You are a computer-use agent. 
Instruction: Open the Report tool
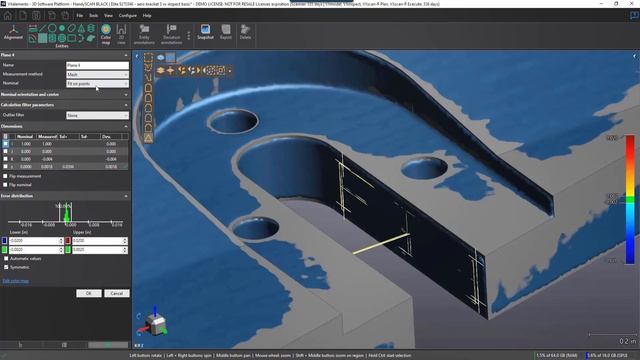pos(226,32)
